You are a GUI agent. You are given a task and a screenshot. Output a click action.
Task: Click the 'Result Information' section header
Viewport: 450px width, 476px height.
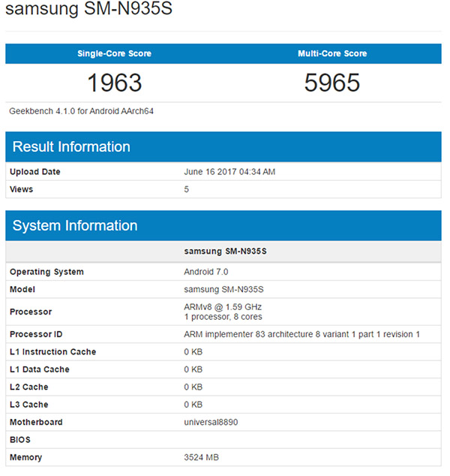click(223, 146)
